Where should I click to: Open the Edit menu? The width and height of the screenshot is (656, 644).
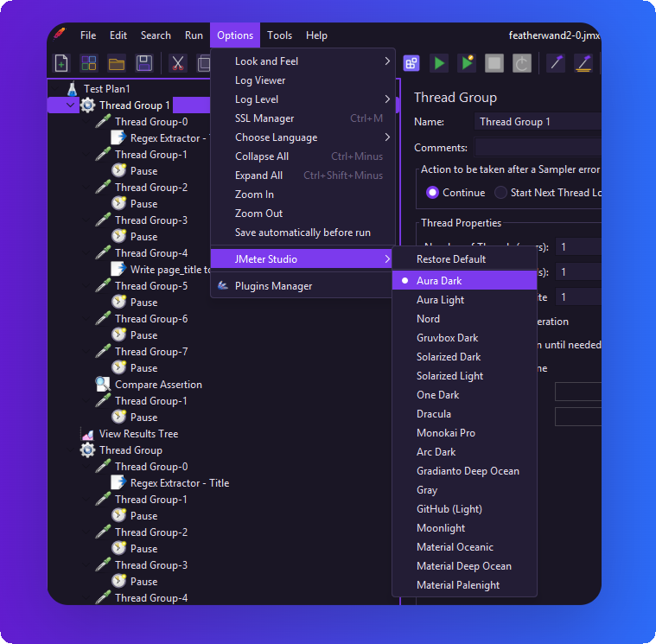click(118, 35)
